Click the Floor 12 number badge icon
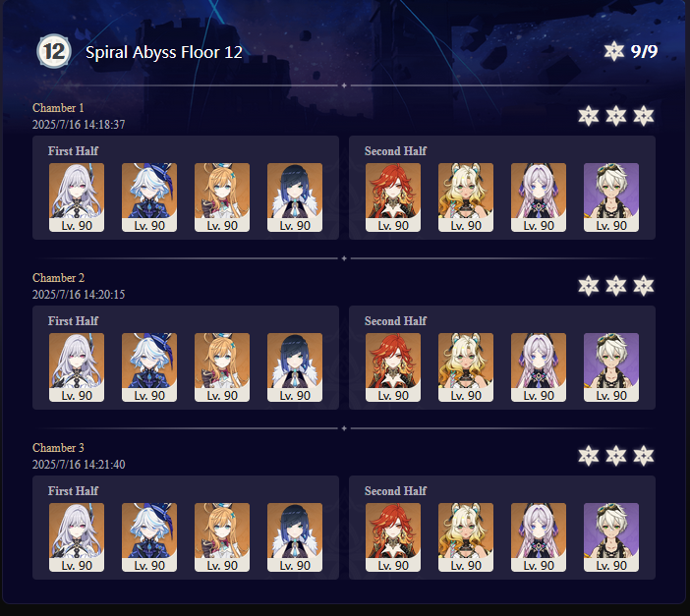 click(x=54, y=51)
